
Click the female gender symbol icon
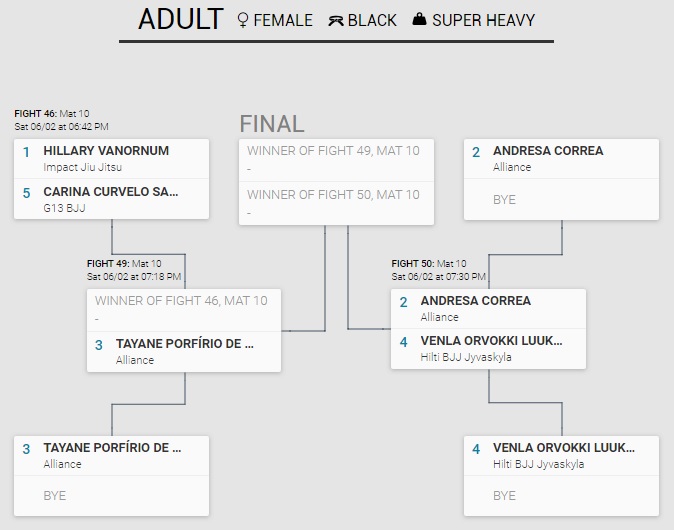click(x=243, y=20)
